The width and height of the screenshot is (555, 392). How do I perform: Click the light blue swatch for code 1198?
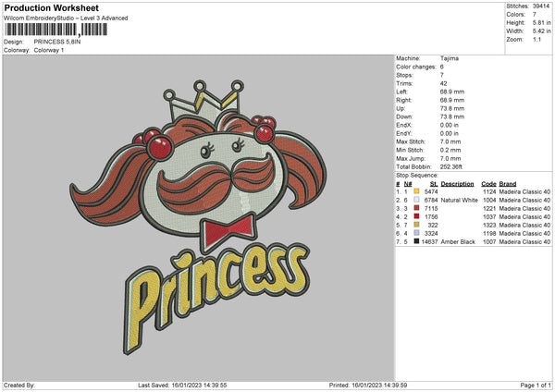416,233
